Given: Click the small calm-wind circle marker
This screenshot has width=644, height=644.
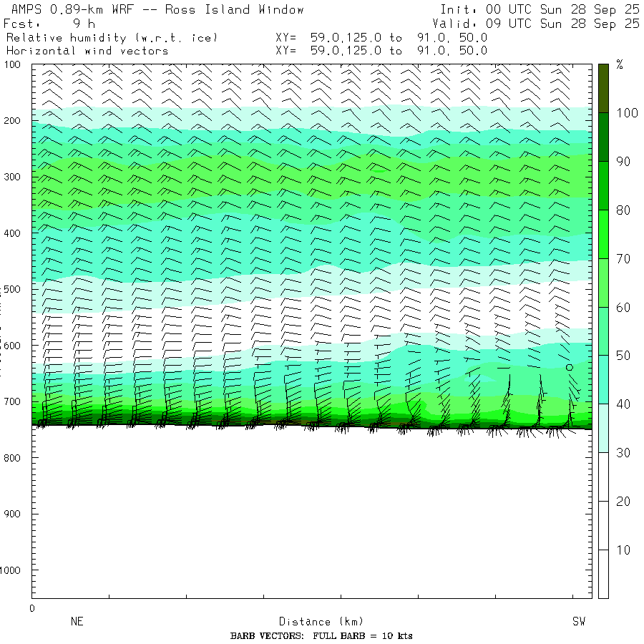Looking at the screenshot, I should (570, 367).
